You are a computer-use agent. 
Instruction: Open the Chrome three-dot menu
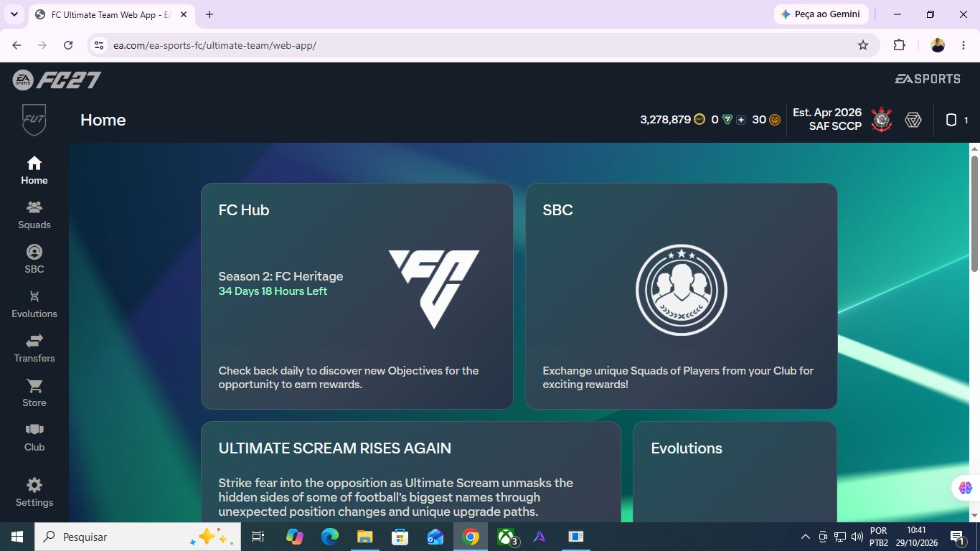tap(963, 45)
